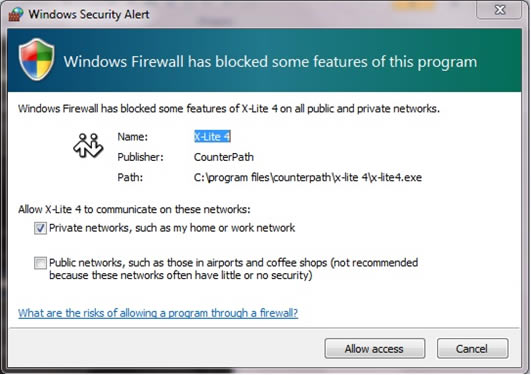Uncheck the Private networks checkbox
The width and height of the screenshot is (531, 375).
(40, 228)
